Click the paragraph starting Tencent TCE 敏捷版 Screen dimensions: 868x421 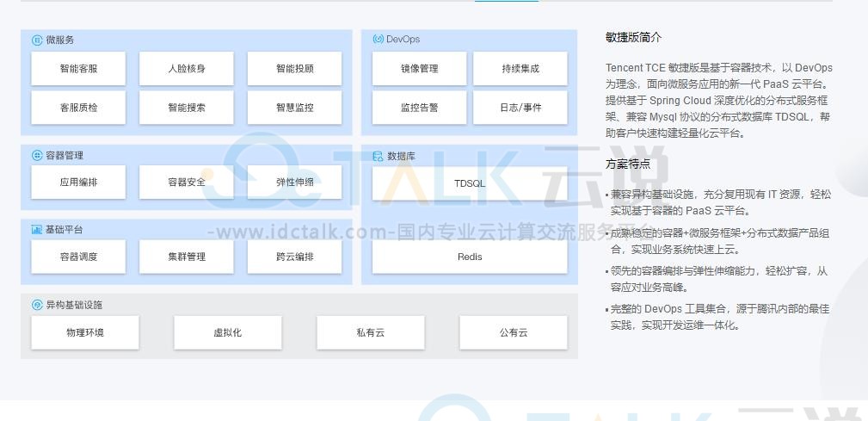point(718,100)
